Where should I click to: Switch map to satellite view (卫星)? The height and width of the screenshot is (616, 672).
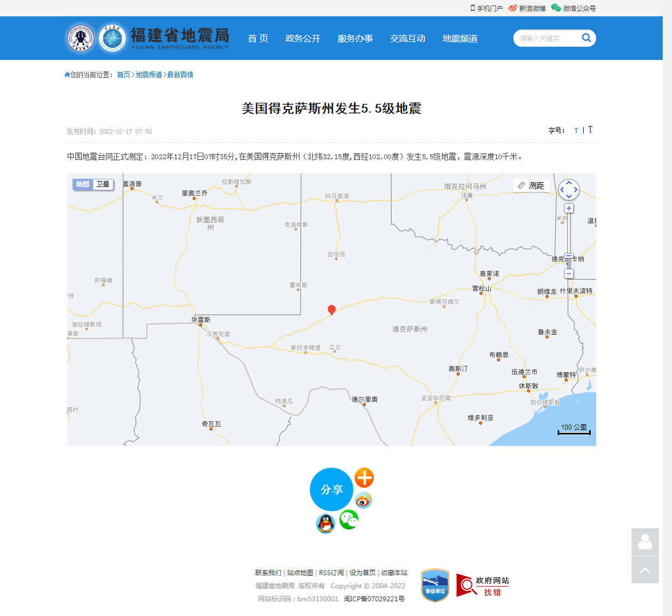click(x=103, y=184)
